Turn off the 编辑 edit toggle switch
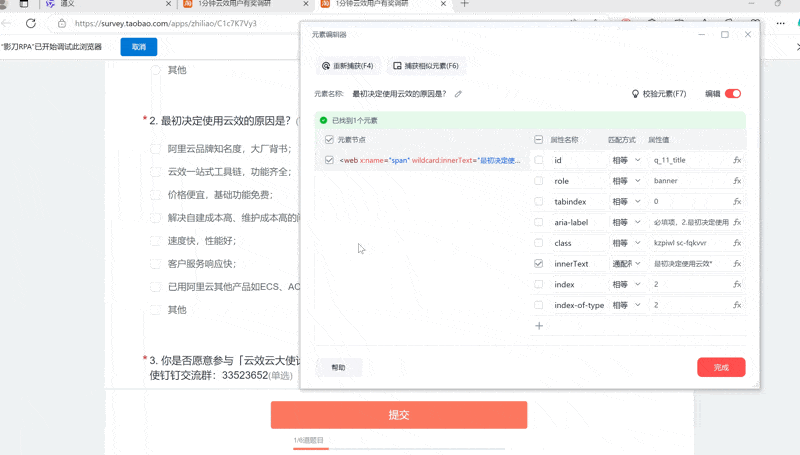Viewport: 800px width, 455px height. click(x=733, y=94)
